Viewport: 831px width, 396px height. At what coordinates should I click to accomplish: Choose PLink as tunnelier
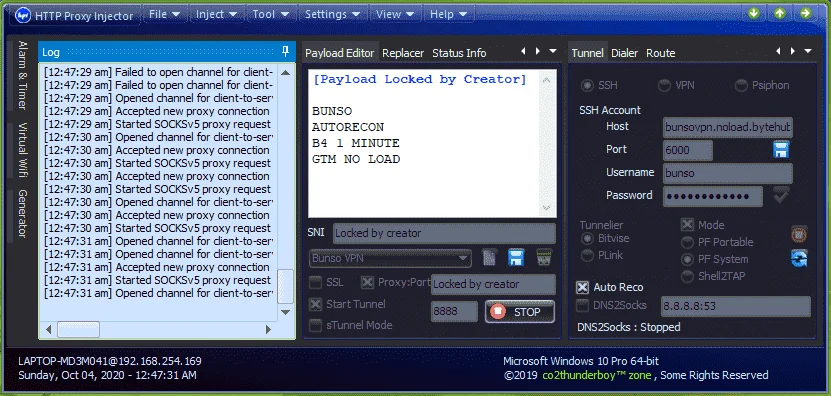[602, 255]
